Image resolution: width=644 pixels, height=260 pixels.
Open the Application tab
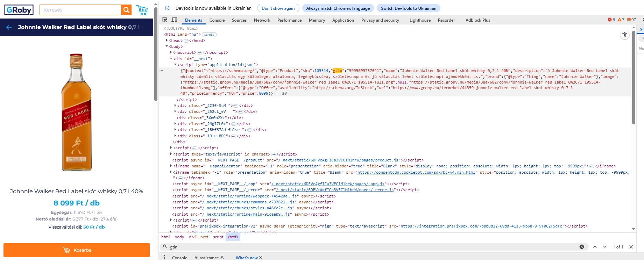tap(343, 20)
